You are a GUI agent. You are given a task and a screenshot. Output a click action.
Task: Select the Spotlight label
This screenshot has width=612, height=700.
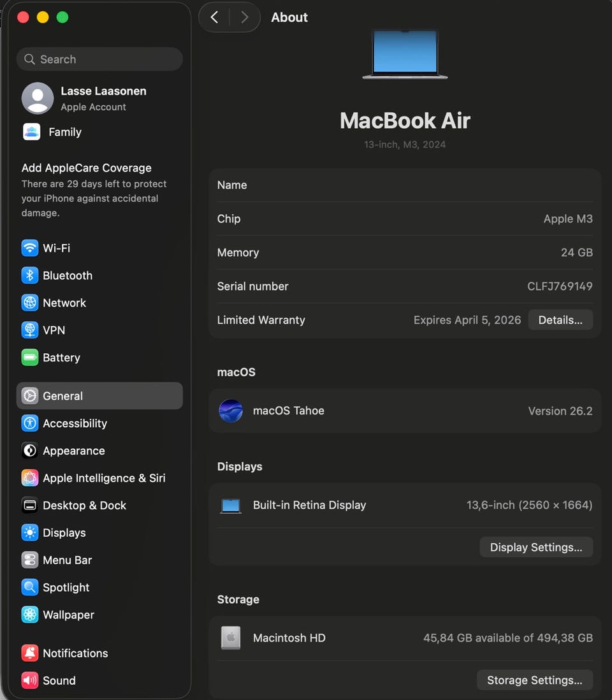[x=66, y=588]
